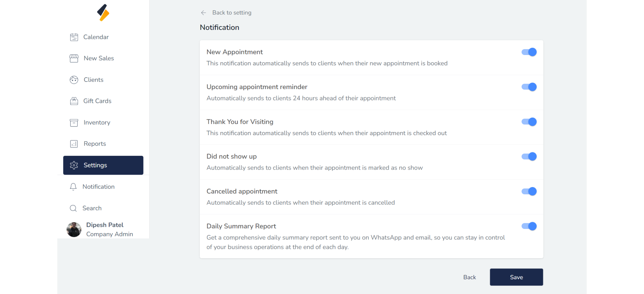Open the Settings menu item

(103, 165)
